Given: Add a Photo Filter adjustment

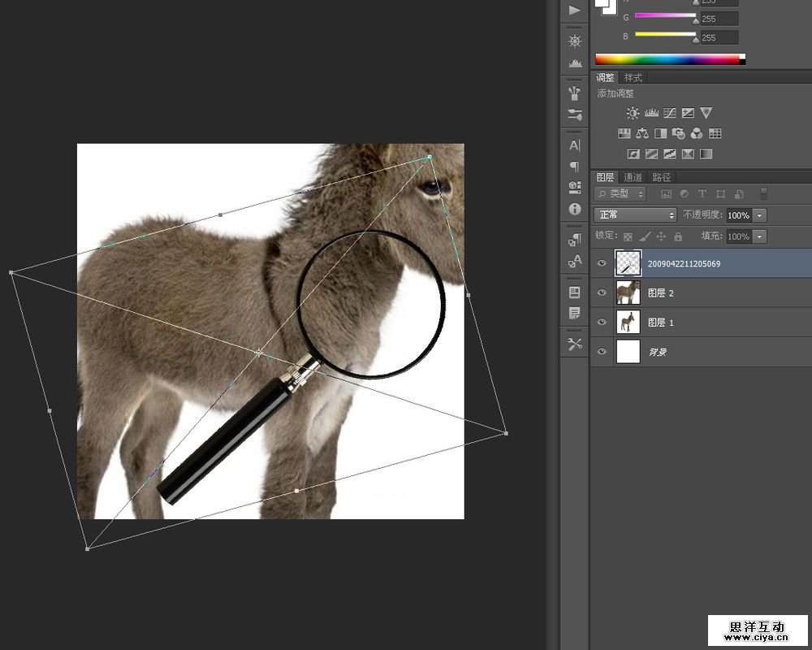Looking at the screenshot, I should pos(678,133).
